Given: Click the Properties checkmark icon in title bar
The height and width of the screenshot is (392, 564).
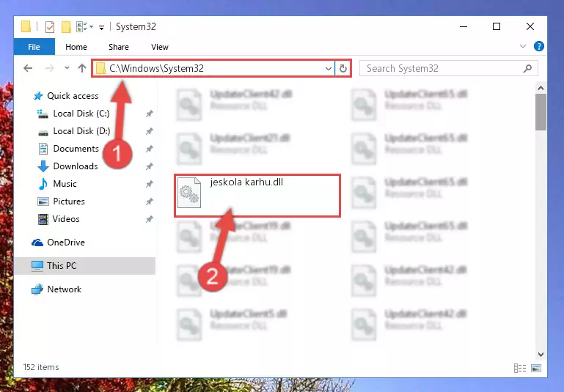Looking at the screenshot, I should (50, 27).
